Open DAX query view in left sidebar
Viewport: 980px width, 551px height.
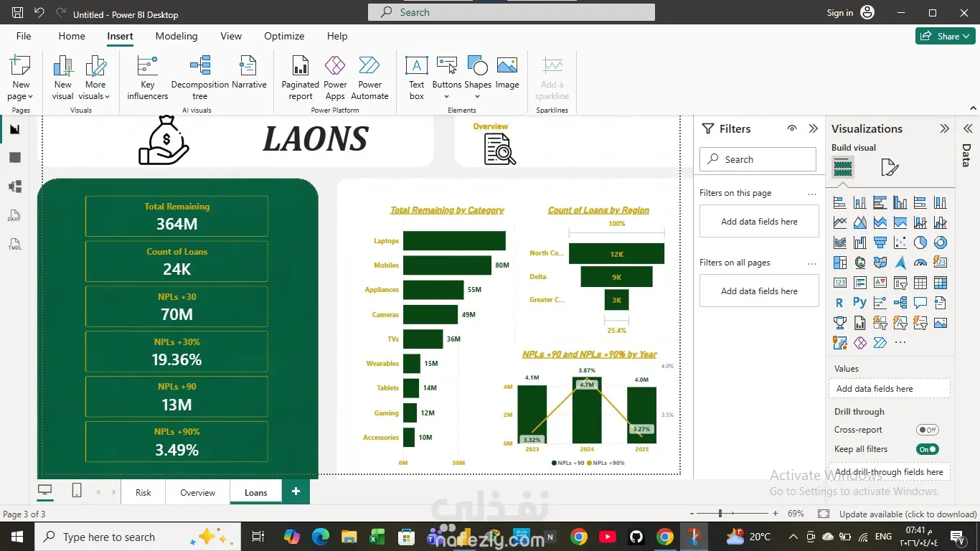pos(15,215)
